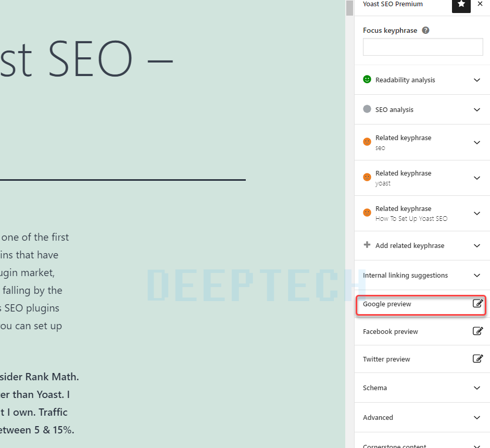Click the 'st SEO –' post title heading
490x448 pixels.
tap(86, 59)
